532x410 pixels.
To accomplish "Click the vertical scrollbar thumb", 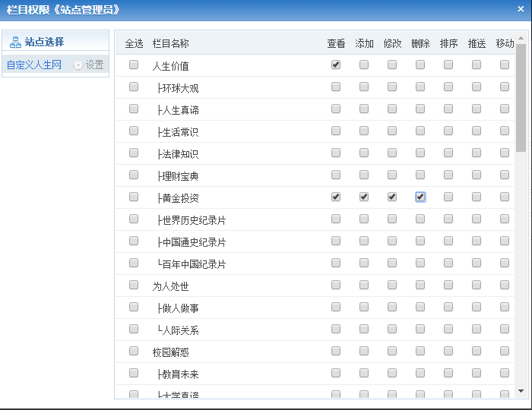I will [521, 99].
